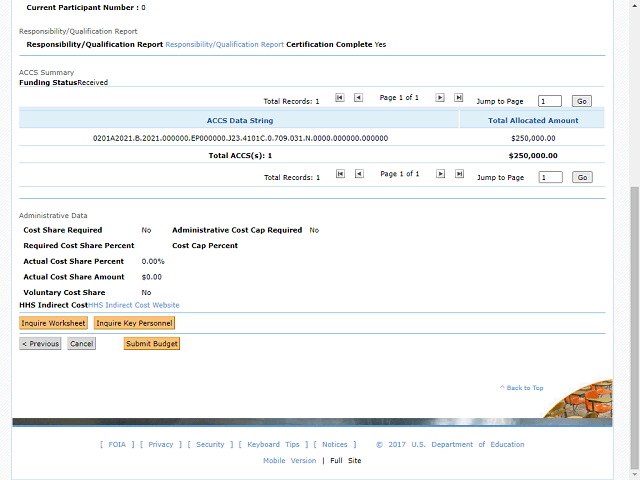Go to previous page in upper pagination
Image resolution: width=640 pixels, height=480 pixels.
tap(359, 98)
